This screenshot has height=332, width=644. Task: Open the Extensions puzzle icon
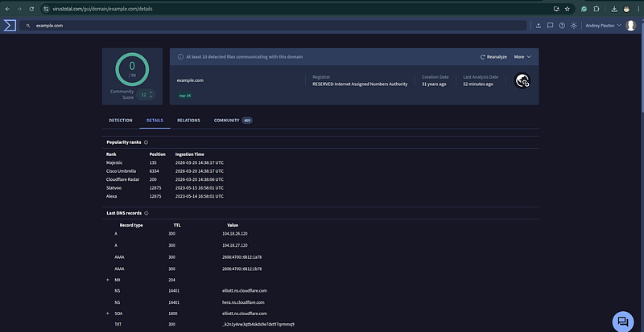click(x=597, y=9)
